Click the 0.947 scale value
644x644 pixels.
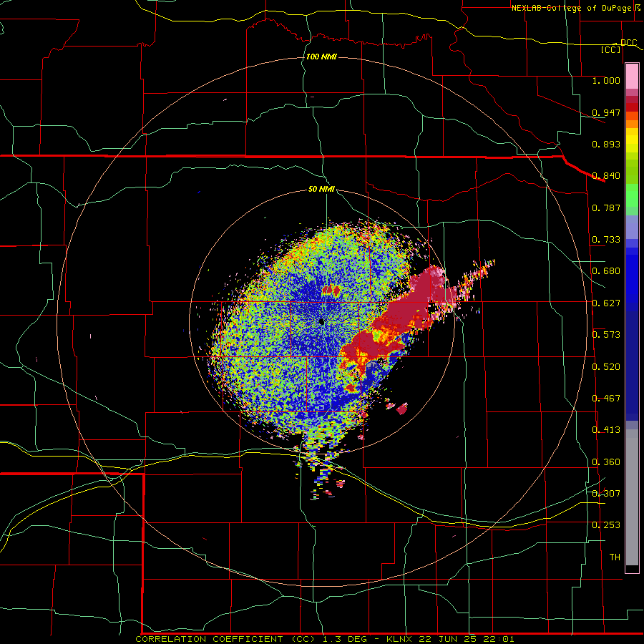pyautogui.click(x=606, y=112)
